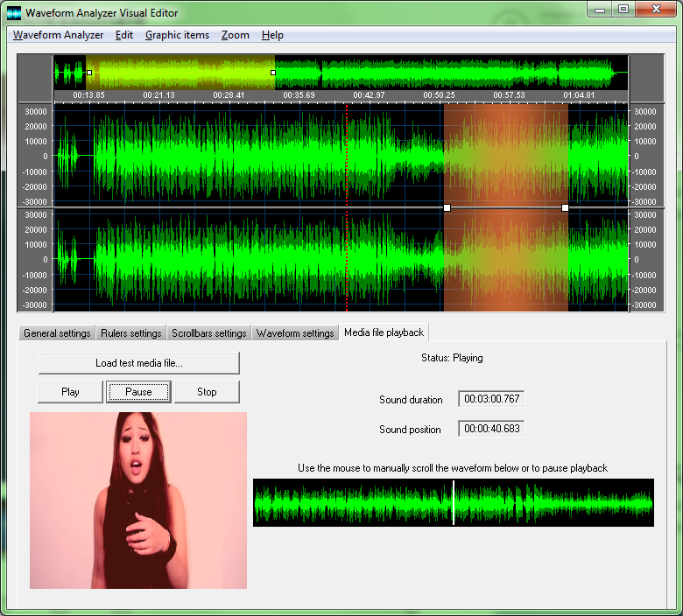Click the Waveform Analyzer app icon in title bar

coord(14,12)
